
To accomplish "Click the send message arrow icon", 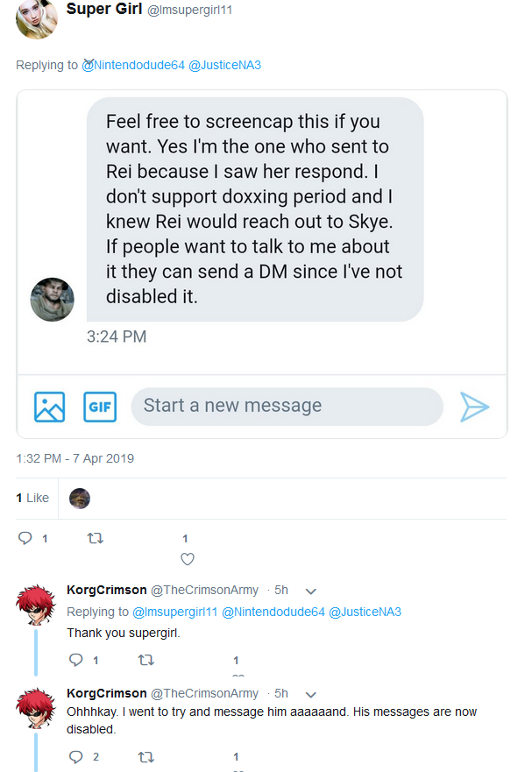I will tap(474, 407).
